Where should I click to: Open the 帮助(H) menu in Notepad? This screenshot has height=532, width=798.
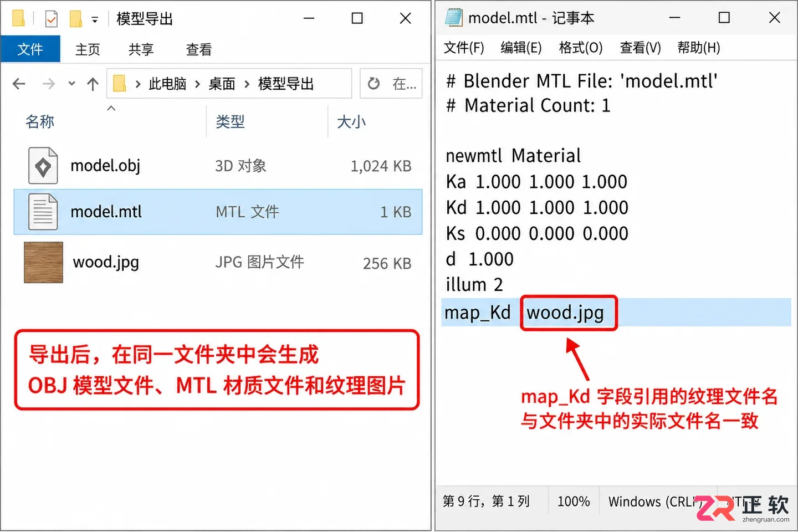(x=699, y=48)
